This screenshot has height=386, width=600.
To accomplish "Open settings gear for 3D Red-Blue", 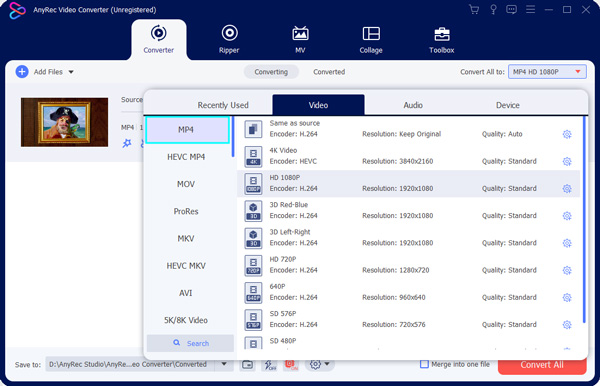I will click(567, 216).
